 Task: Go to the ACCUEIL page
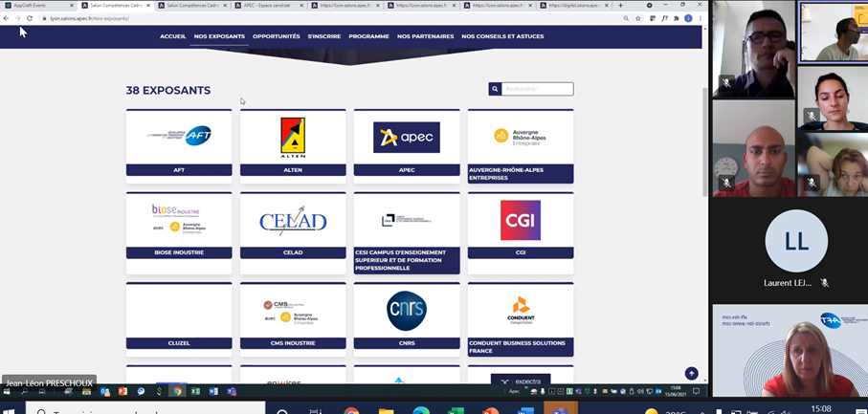172,36
